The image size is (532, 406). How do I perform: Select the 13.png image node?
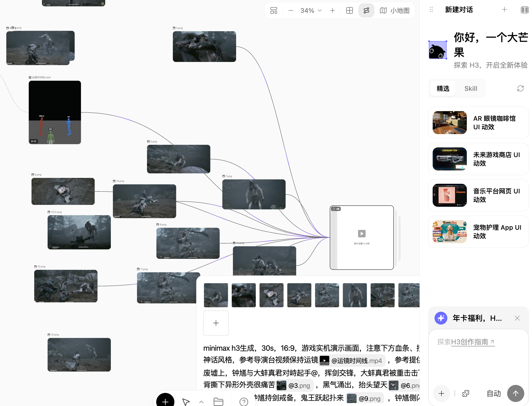(264, 261)
